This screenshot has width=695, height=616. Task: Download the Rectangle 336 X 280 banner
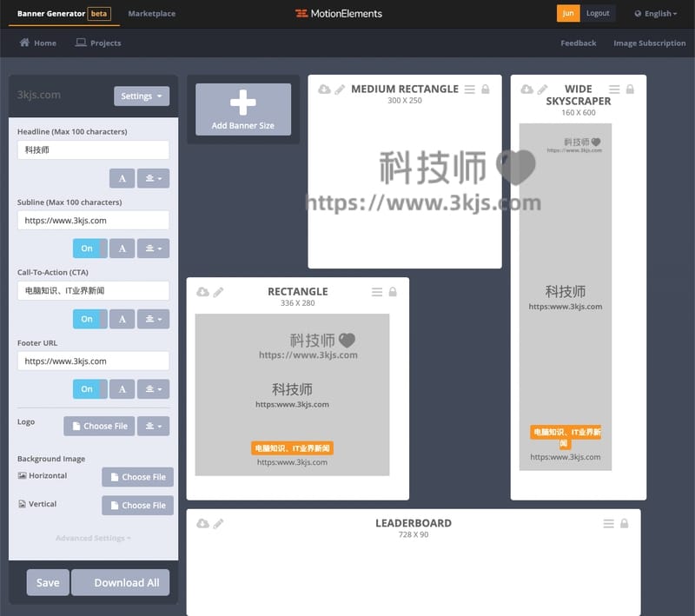point(202,292)
